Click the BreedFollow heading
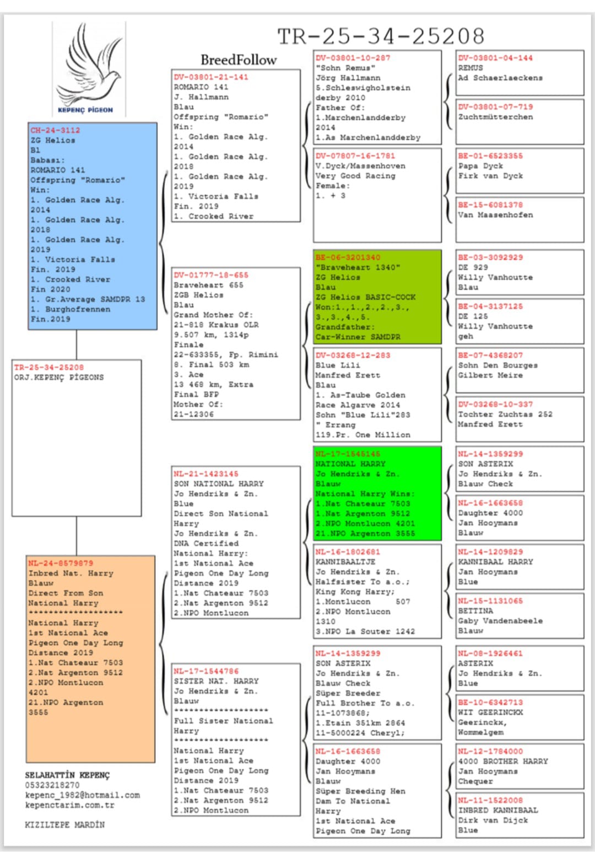The height and width of the screenshot is (868, 595). (238, 60)
